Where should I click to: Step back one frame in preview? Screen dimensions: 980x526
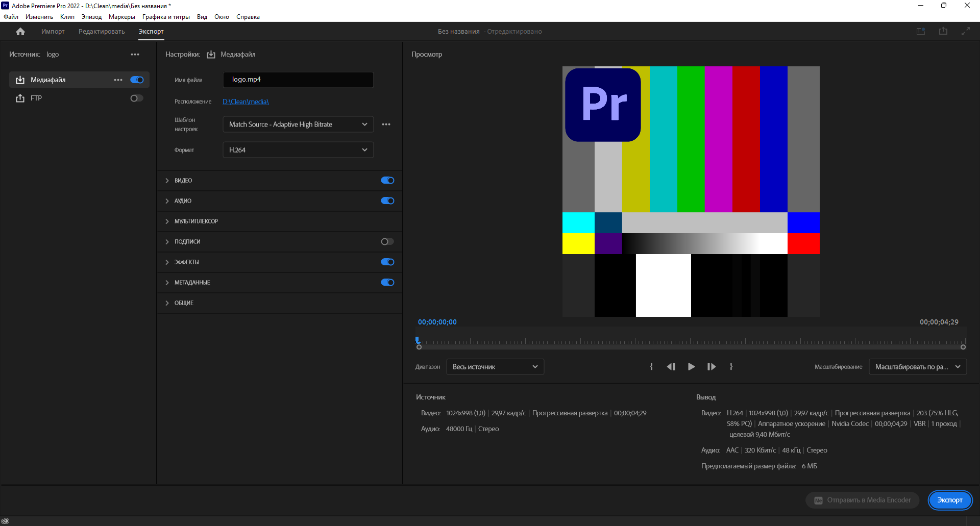[671, 367]
